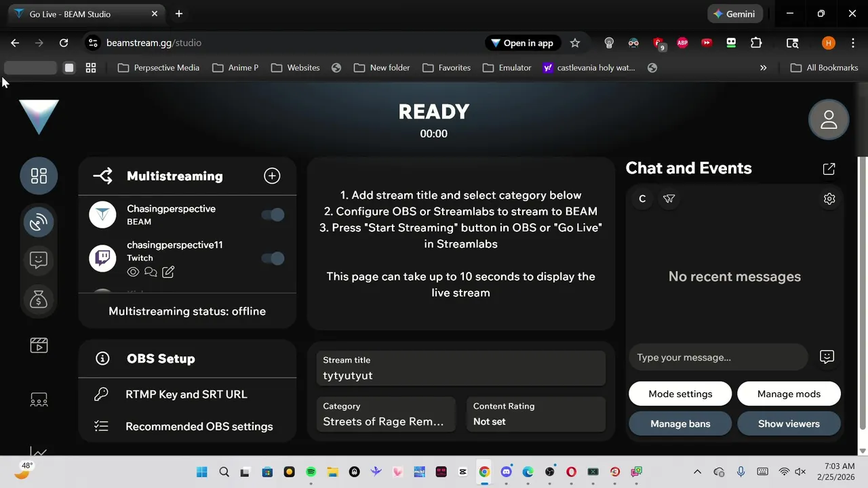
Task: Click the BEAM triangle logo
Action: (39, 117)
